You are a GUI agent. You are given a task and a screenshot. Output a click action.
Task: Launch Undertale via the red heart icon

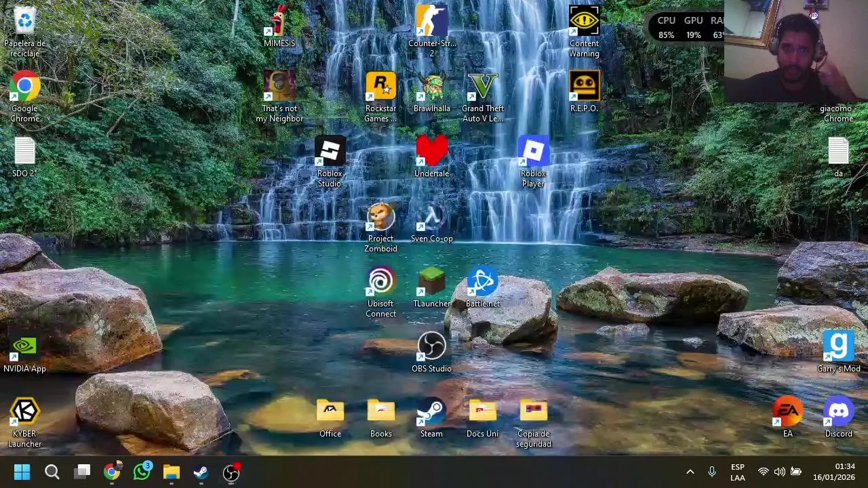tap(432, 157)
